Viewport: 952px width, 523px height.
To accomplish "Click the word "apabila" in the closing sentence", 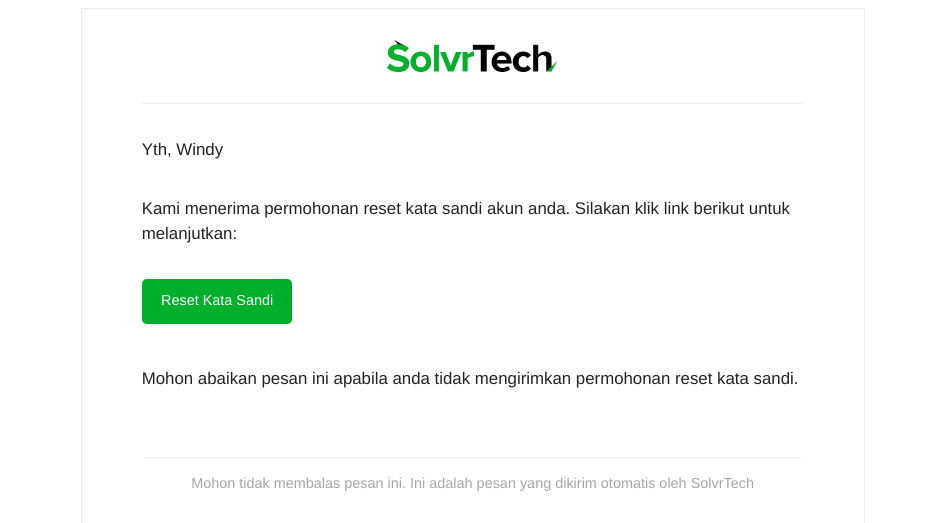I will pyautogui.click(x=361, y=378).
